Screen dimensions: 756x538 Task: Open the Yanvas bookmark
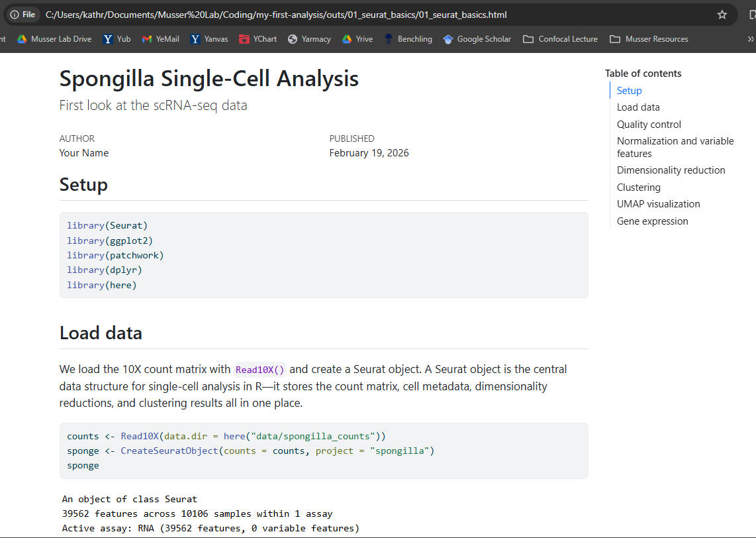[209, 39]
